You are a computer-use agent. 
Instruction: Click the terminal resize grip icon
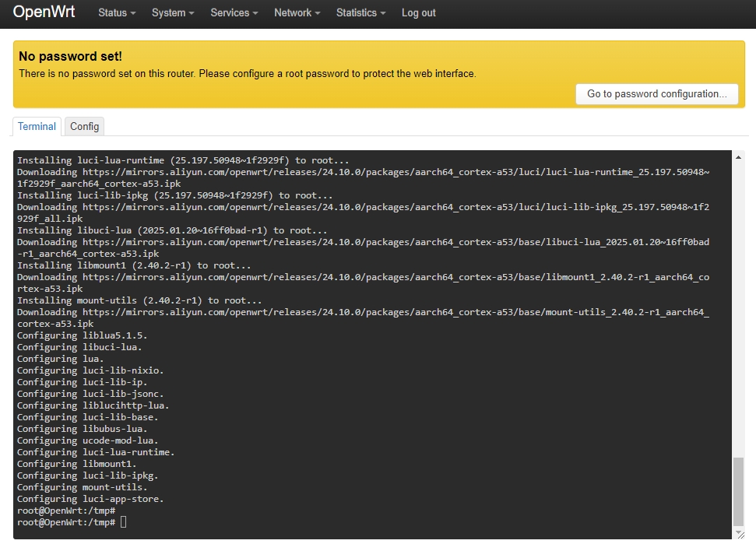740,535
